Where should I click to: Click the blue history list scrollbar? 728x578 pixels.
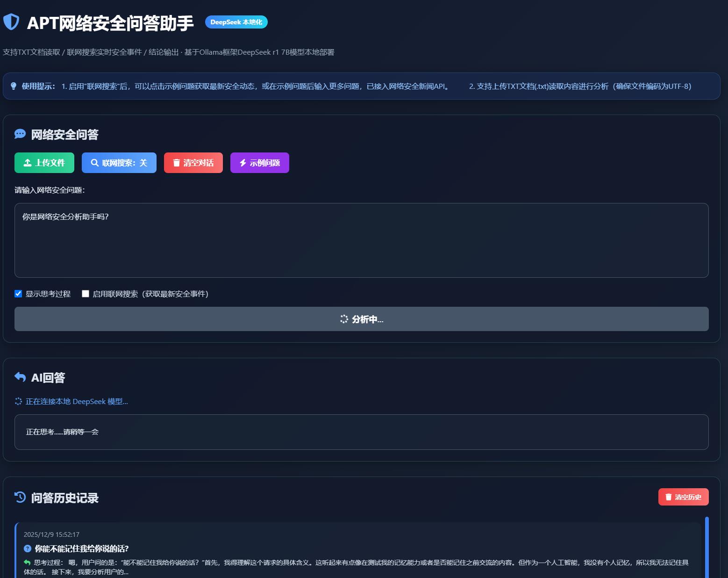pos(707,547)
